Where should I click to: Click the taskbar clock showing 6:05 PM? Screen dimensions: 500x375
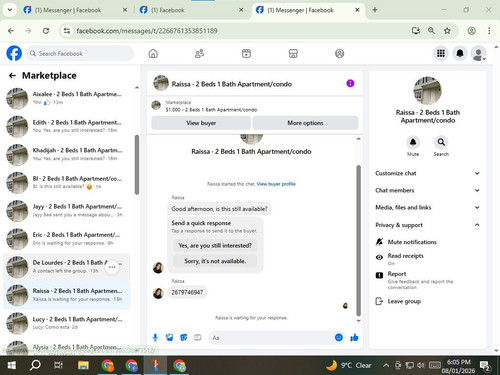458,366
